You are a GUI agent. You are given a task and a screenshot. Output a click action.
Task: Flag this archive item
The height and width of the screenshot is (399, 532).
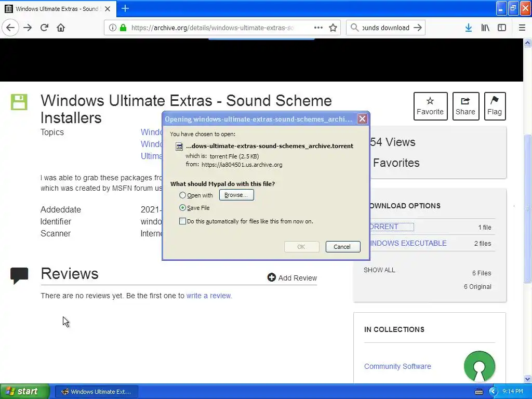tap(495, 106)
